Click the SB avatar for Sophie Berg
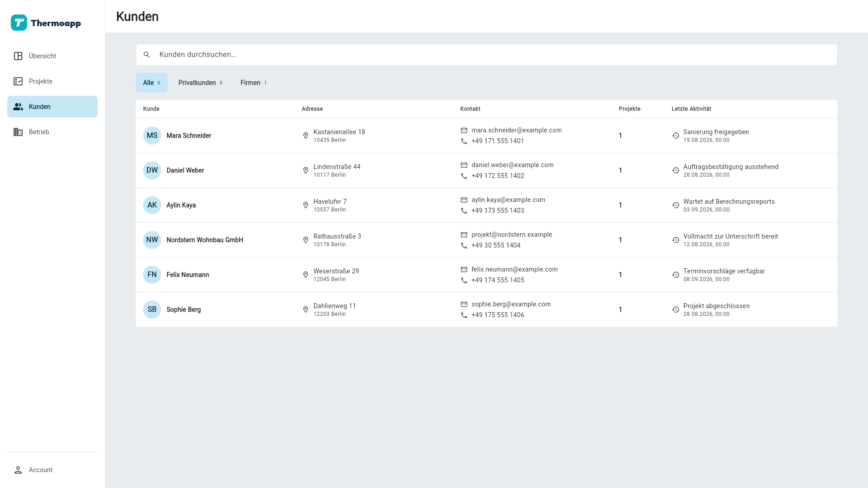The image size is (868, 488). [152, 310]
